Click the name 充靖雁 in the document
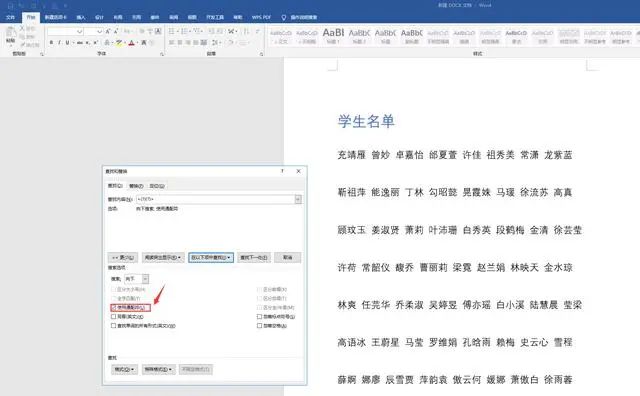 pos(351,155)
